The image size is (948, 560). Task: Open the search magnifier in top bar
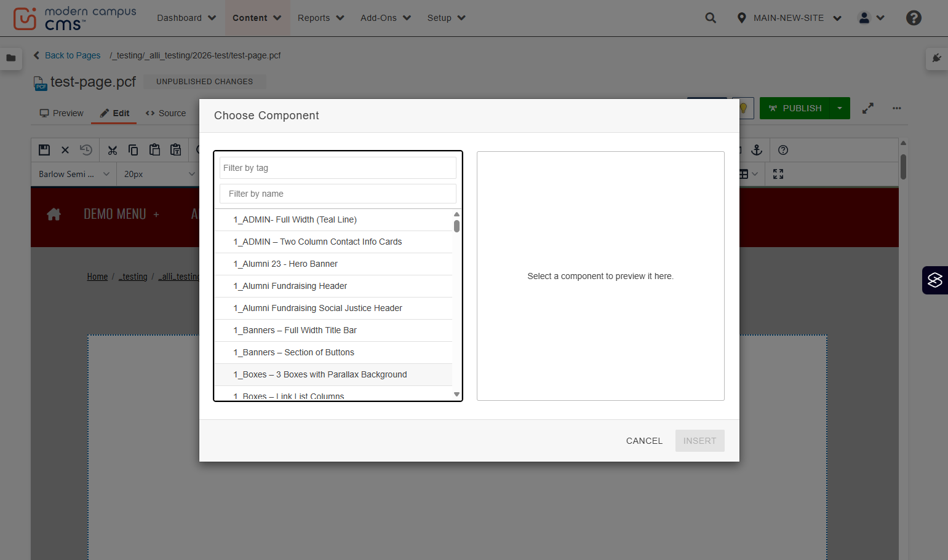coord(711,18)
